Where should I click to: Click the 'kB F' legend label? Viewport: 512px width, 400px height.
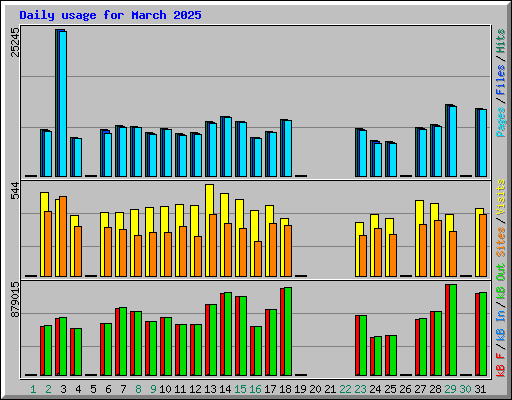click(x=501, y=364)
